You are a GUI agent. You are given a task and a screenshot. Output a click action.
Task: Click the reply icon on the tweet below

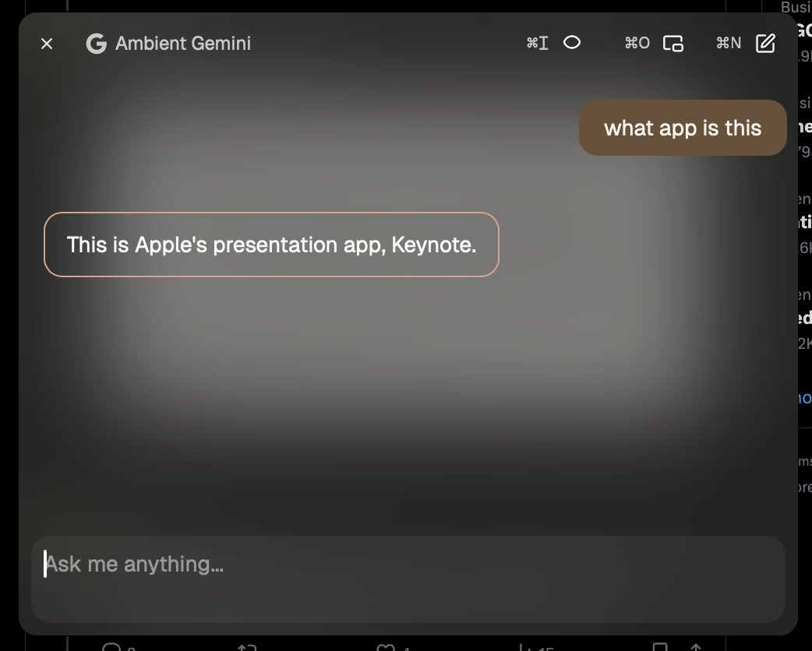coord(113,648)
